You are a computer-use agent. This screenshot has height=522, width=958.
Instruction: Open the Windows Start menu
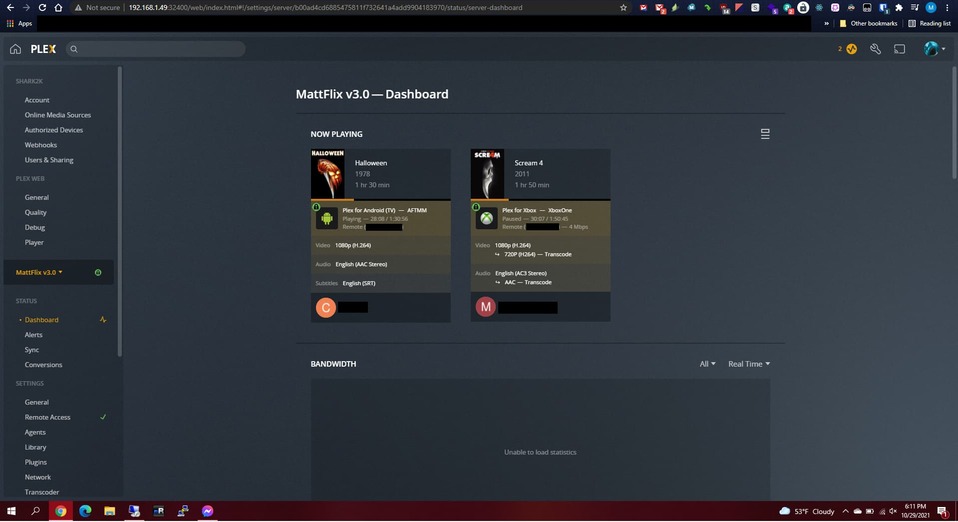tap(11, 511)
